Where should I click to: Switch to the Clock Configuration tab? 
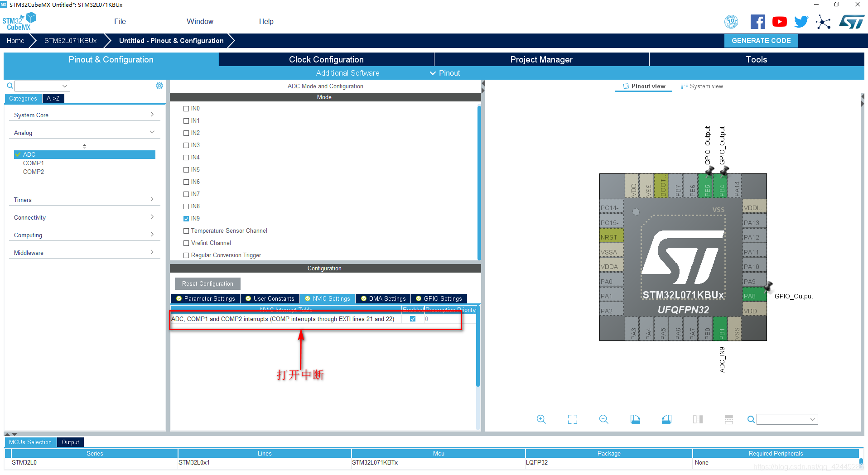326,59
